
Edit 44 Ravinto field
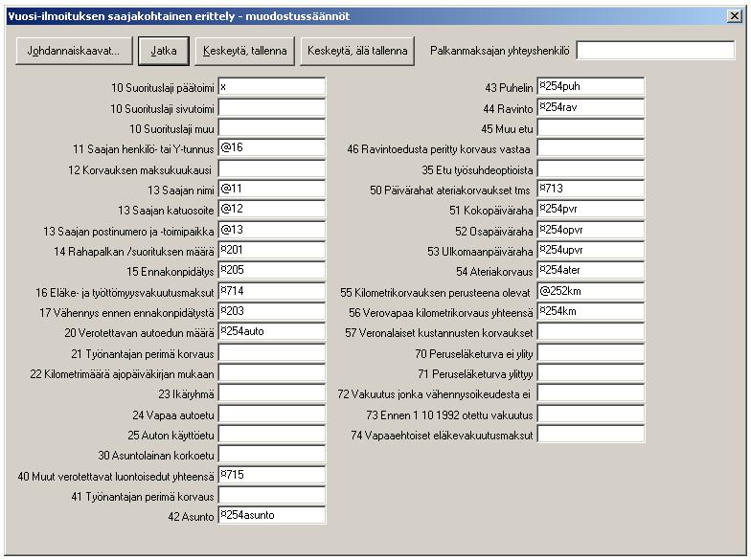(x=591, y=107)
